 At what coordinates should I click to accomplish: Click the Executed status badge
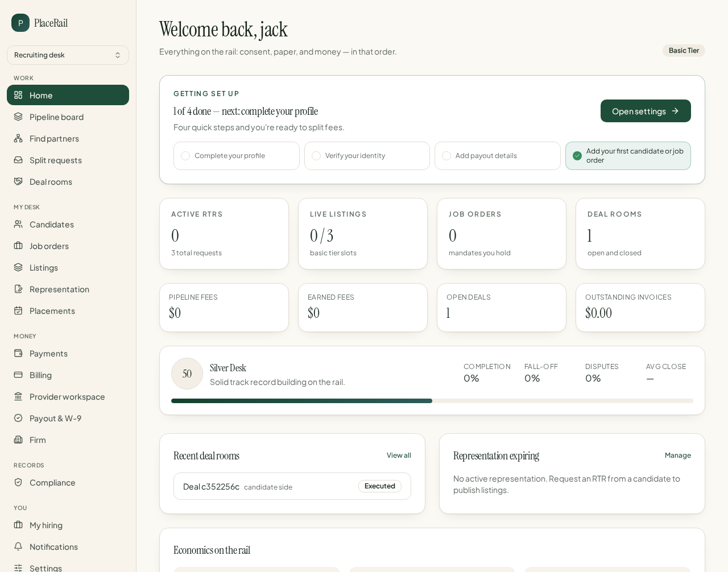(380, 486)
